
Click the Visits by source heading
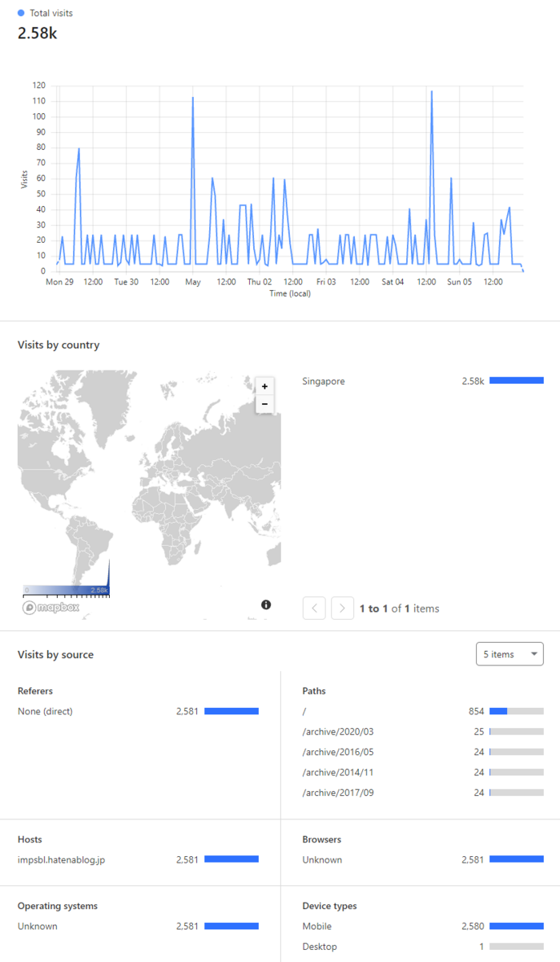(55, 654)
